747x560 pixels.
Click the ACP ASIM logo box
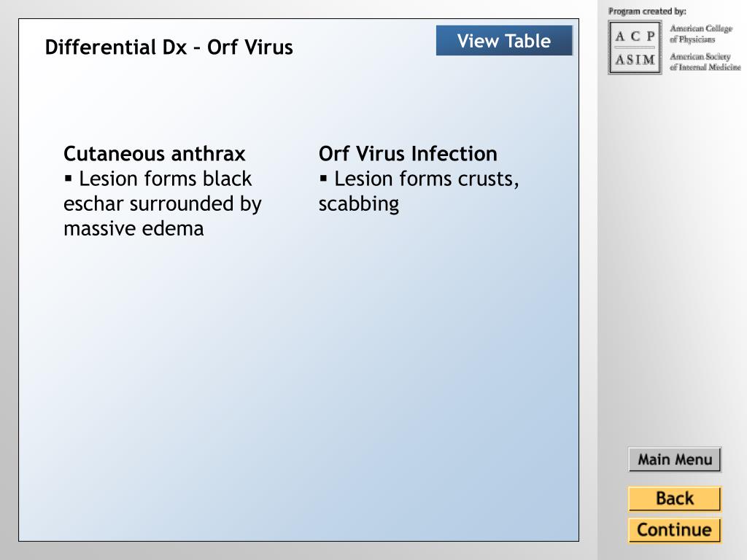[x=635, y=47]
